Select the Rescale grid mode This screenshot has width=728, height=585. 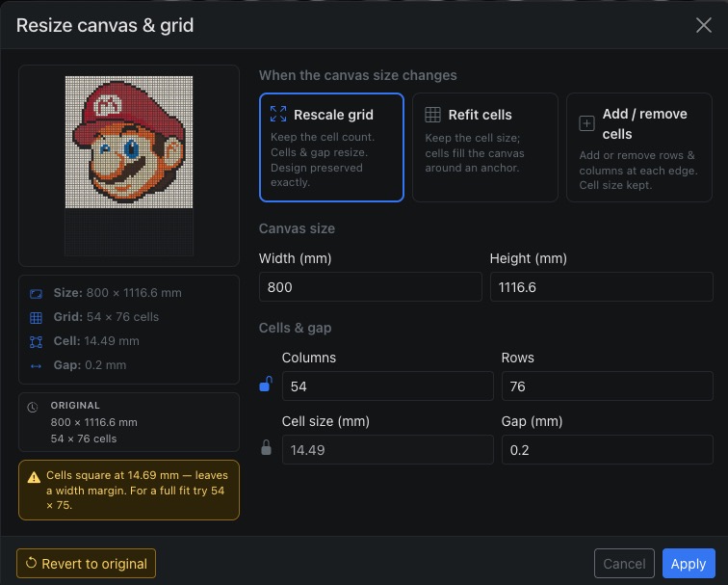(331, 147)
